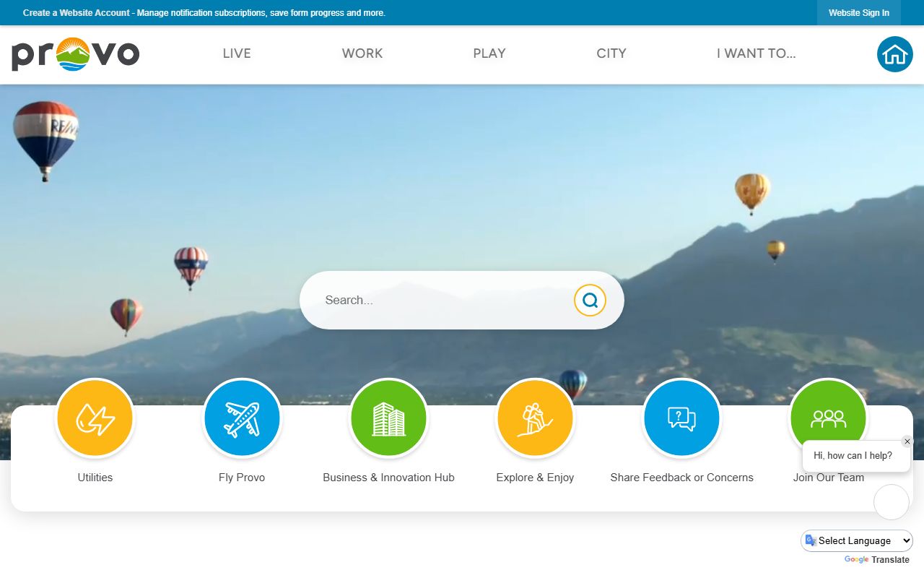This screenshot has width=924, height=578.
Task: Click the Utilities water and lightning icon
Action: point(95,418)
